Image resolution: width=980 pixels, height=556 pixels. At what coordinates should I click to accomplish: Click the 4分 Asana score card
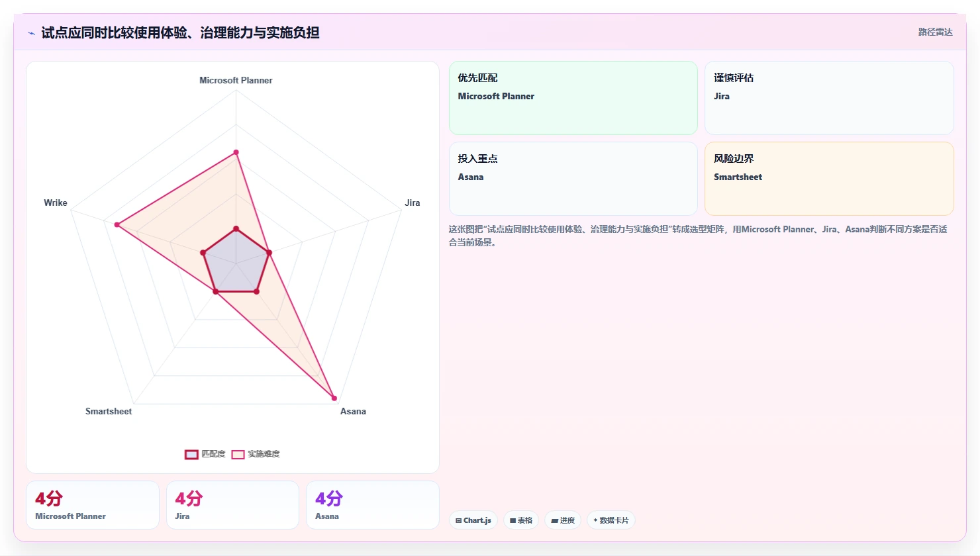[x=373, y=505]
